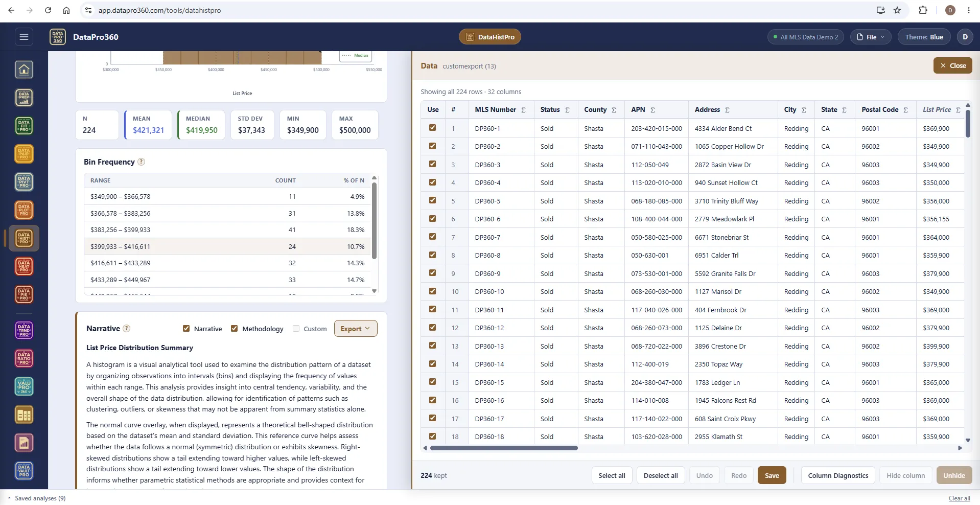
Task: Open the Data Ratio Pro tool
Action: pyautogui.click(x=24, y=358)
